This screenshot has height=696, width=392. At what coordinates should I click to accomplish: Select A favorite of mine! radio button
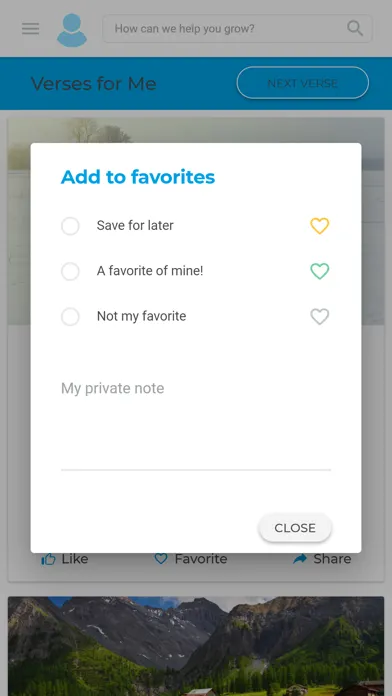pyautogui.click(x=70, y=271)
